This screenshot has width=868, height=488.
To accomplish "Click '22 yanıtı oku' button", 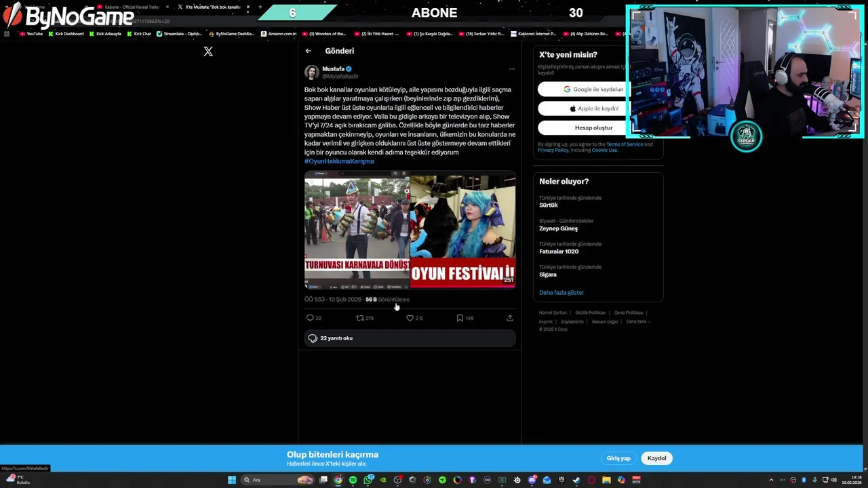I will tap(410, 338).
